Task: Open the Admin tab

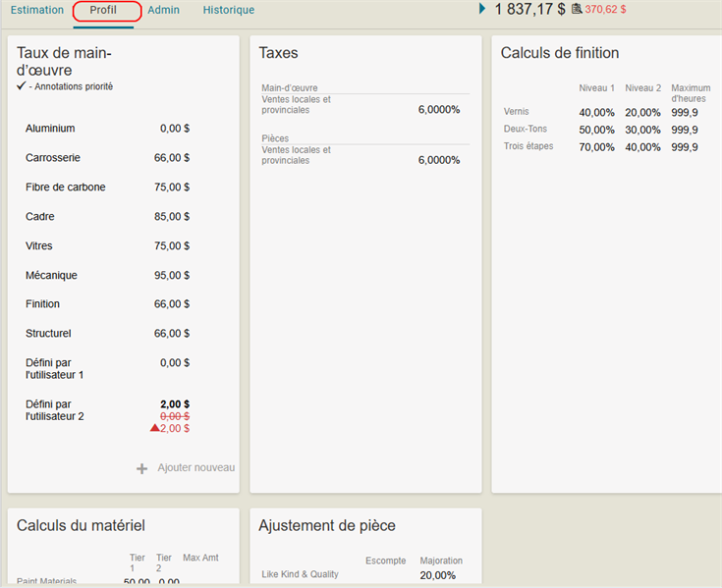Action: pos(163,10)
